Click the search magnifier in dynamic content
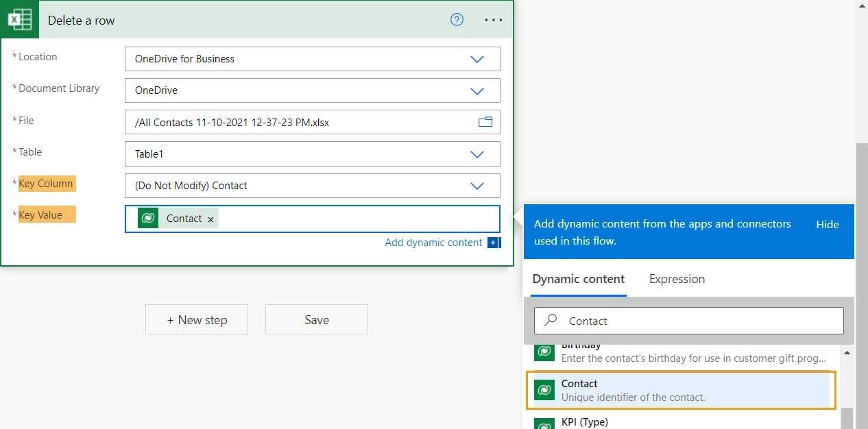868x429 pixels. tap(551, 321)
